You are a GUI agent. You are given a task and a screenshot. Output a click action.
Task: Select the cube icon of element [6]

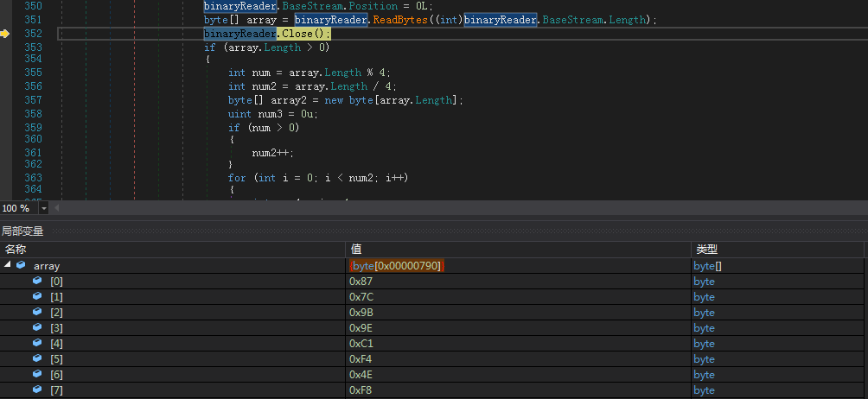tap(37, 374)
